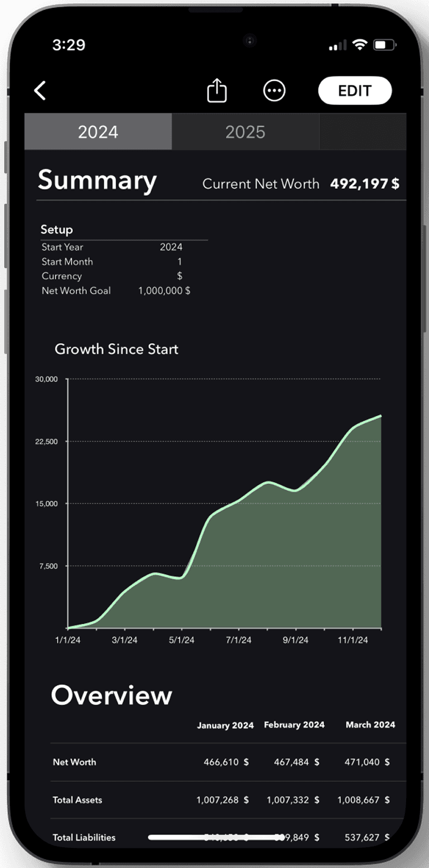Select March 2024 Total Assets cell

(363, 800)
